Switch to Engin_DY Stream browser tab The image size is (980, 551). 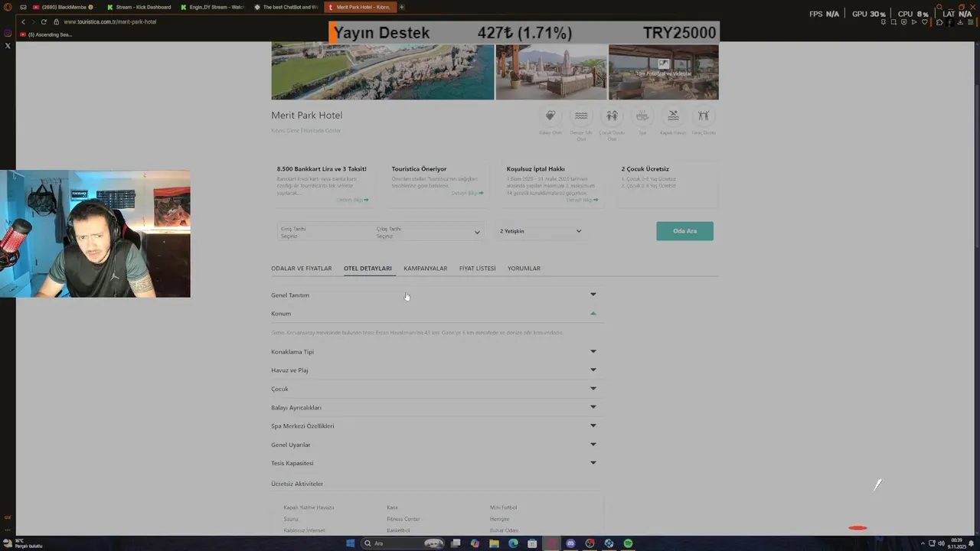pyautogui.click(x=214, y=7)
